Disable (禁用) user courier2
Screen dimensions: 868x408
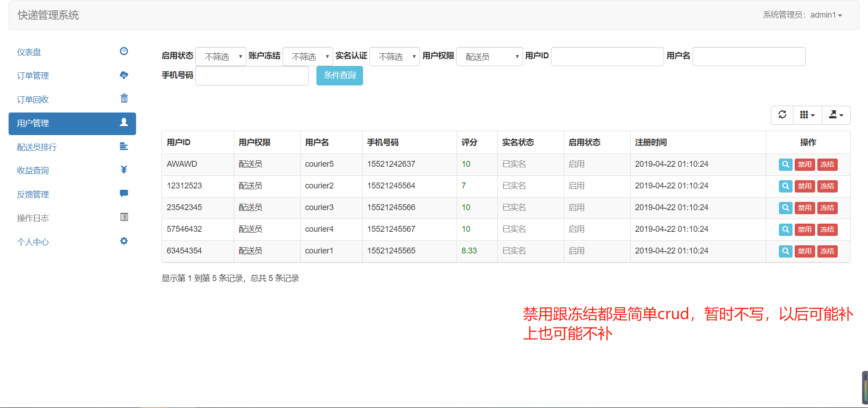[805, 186]
